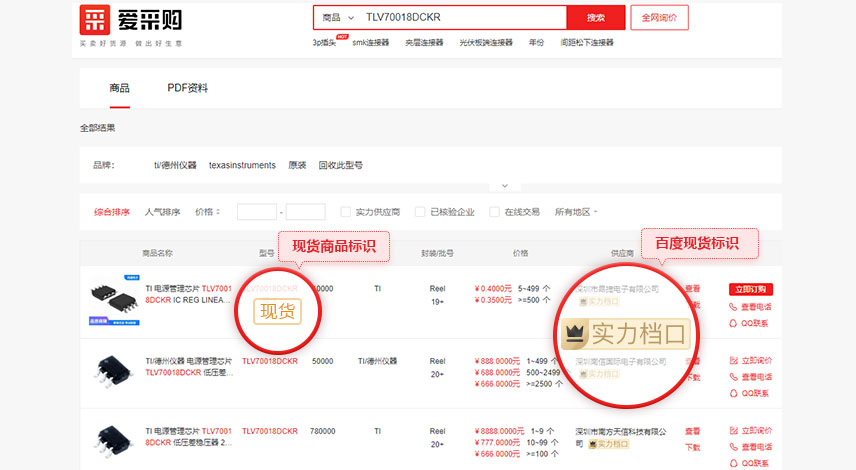Switch to the PDF资料 tab
856x470 pixels.
point(187,88)
